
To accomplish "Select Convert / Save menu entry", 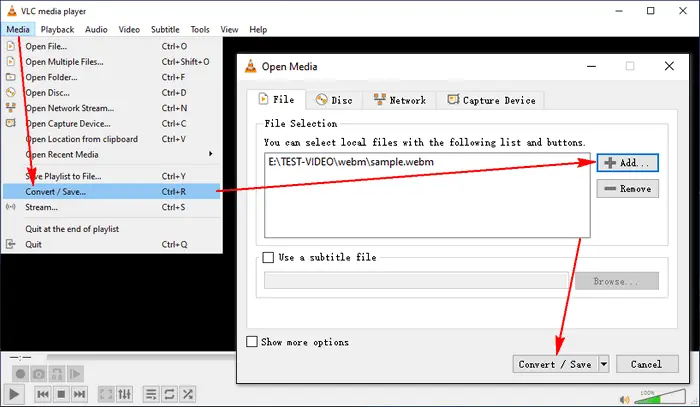I will [x=55, y=191].
